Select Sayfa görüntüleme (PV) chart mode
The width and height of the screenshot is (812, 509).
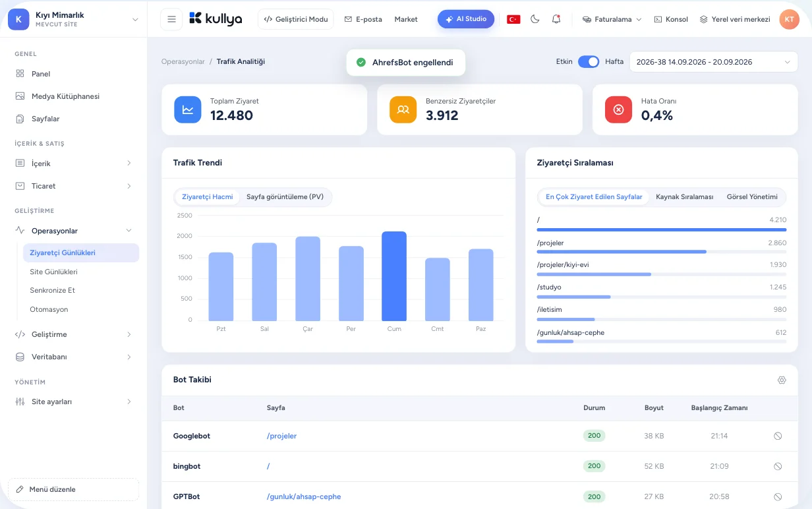pyautogui.click(x=285, y=196)
